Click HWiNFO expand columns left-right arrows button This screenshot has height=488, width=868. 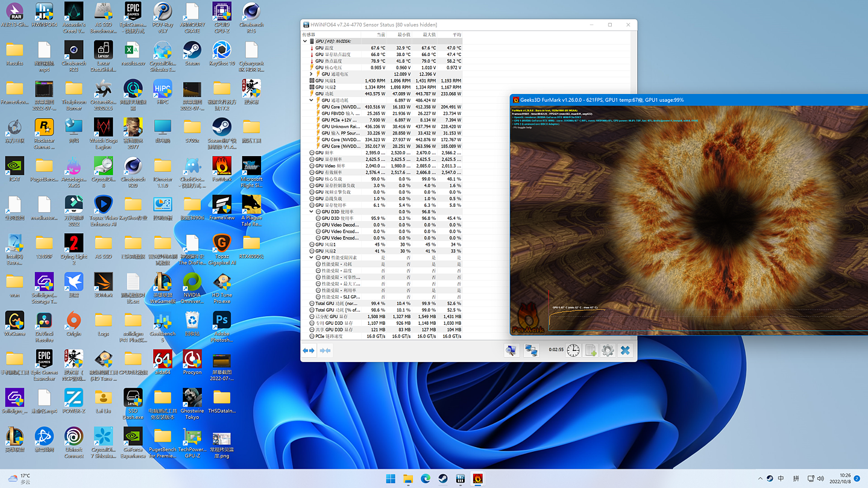(309, 350)
